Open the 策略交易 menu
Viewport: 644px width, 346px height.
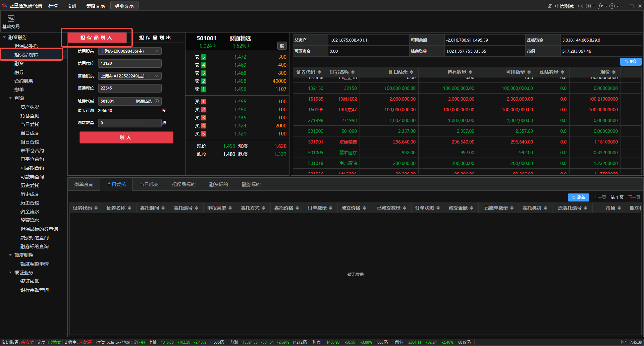click(95, 6)
